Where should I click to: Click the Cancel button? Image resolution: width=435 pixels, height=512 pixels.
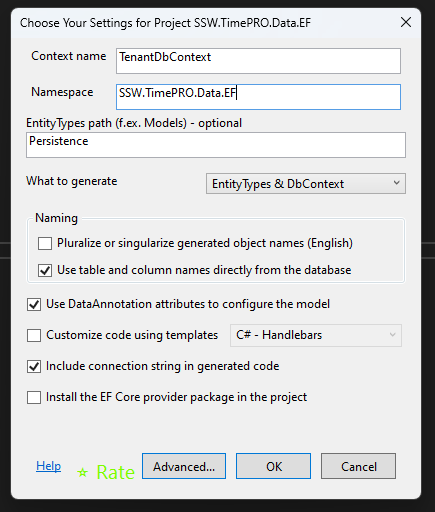click(x=359, y=466)
